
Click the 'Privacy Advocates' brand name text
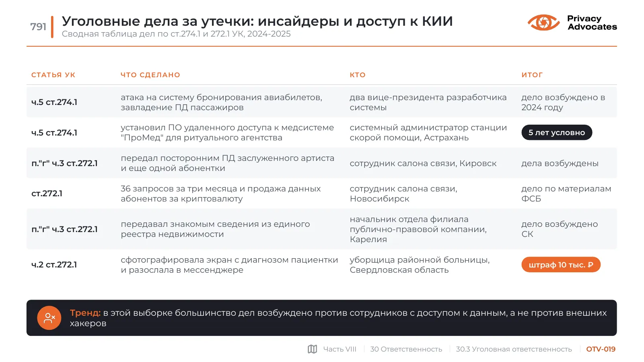point(592,23)
